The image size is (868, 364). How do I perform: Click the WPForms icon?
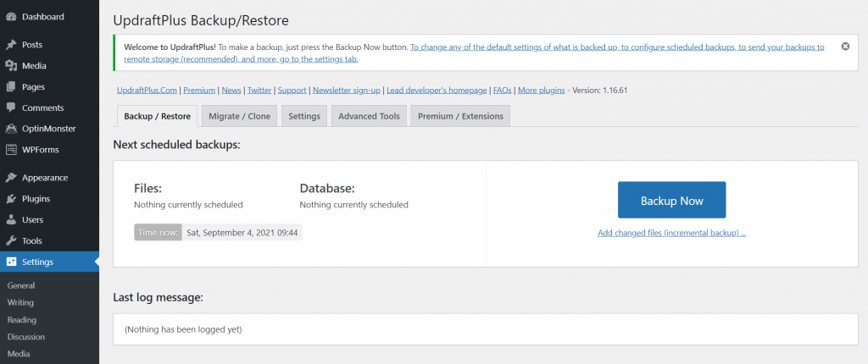point(11,149)
